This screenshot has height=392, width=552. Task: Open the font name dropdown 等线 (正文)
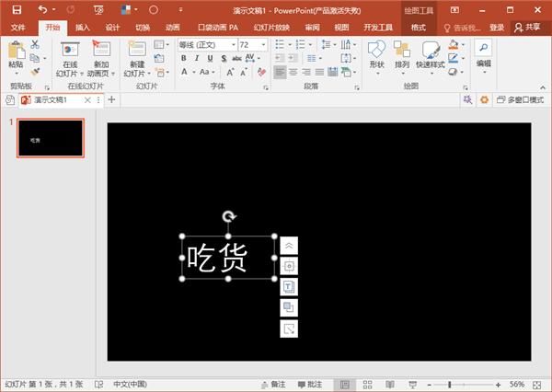click(234, 45)
